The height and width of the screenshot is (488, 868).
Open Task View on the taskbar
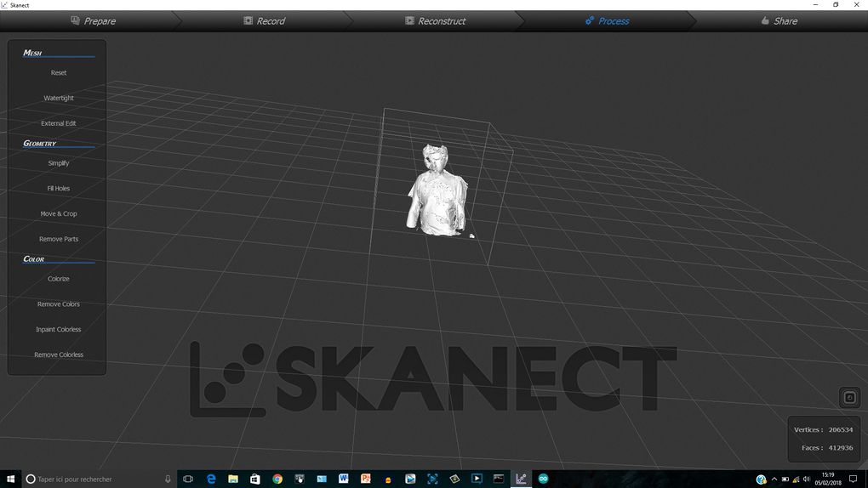188,479
